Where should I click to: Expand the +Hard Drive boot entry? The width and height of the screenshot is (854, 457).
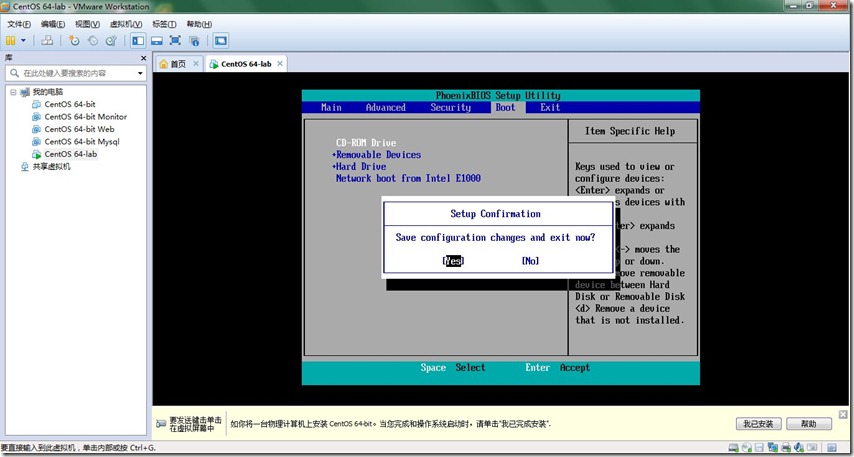(359, 167)
